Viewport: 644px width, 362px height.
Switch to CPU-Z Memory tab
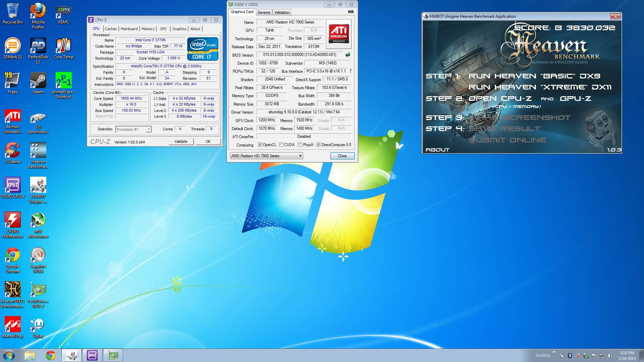point(148,29)
